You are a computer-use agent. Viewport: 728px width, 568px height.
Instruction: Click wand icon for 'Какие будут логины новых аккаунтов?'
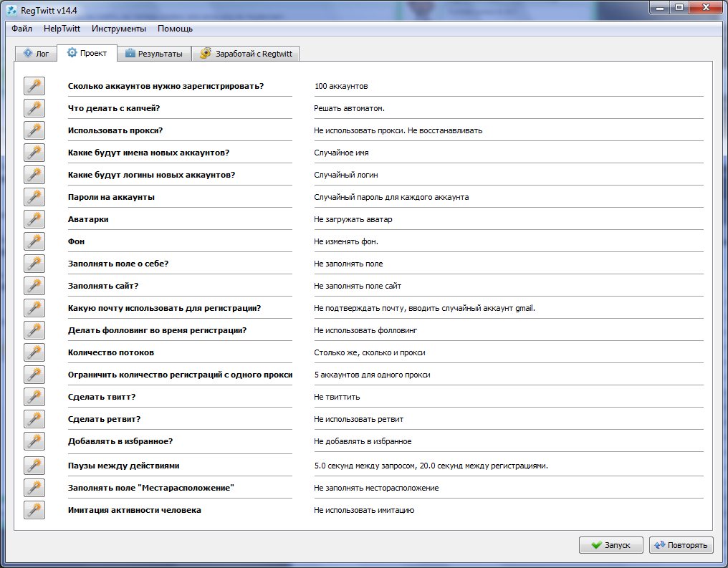[34, 175]
